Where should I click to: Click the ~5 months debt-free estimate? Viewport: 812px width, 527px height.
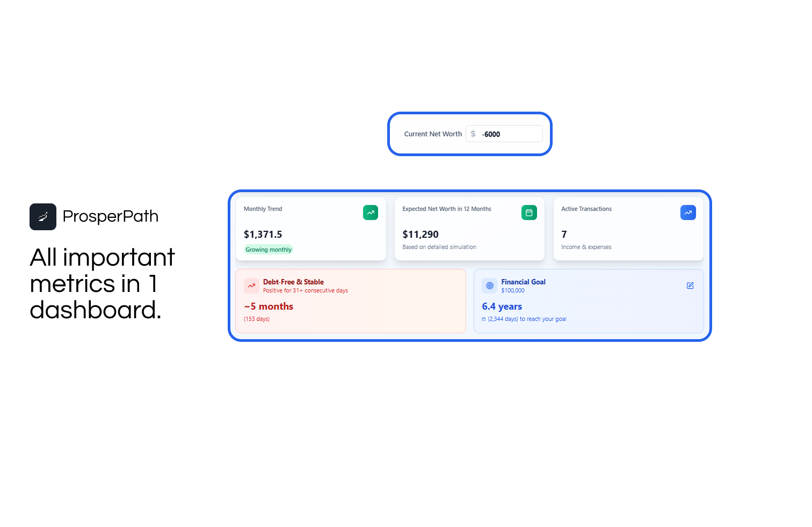(x=269, y=306)
